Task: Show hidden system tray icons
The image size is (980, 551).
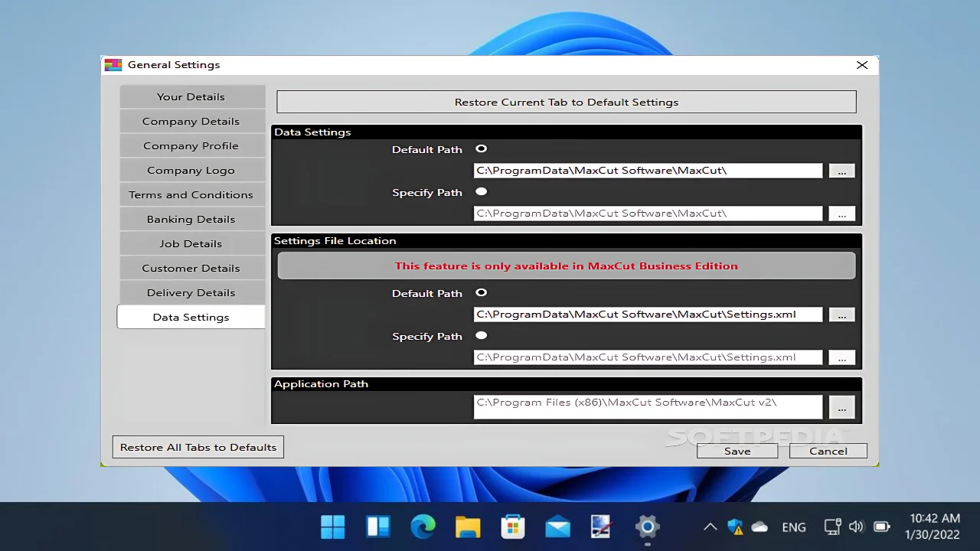Action: pyautogui.click(x=710, y=527)
